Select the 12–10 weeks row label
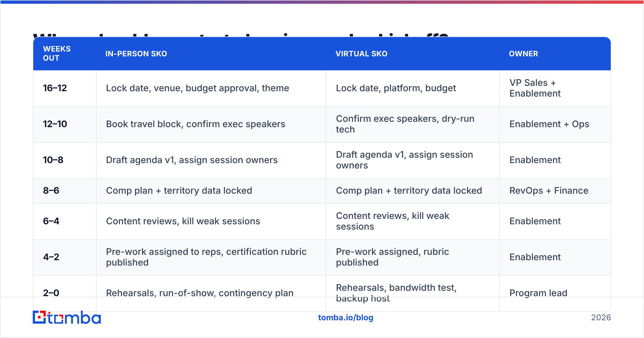Viewport: 644px width, 338px height. coord(55,124)
